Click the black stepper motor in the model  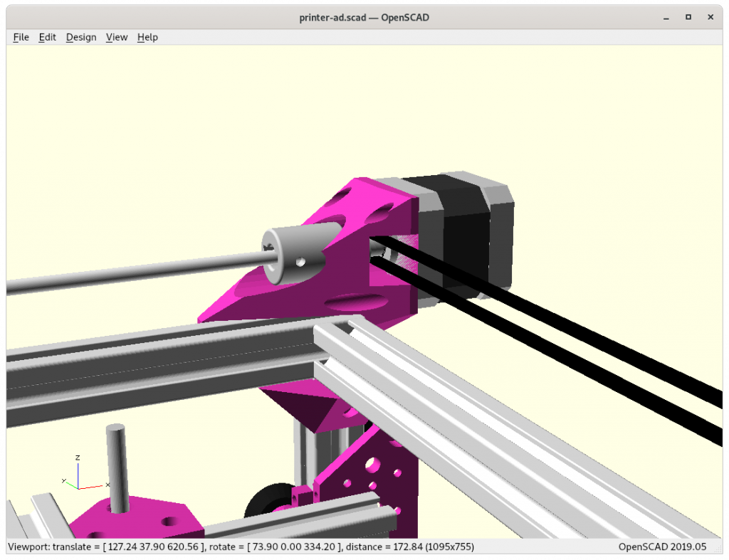465,237
